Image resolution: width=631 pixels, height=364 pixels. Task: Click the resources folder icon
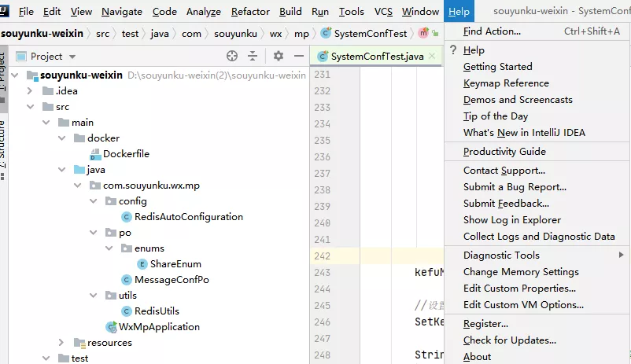(79, 343)
